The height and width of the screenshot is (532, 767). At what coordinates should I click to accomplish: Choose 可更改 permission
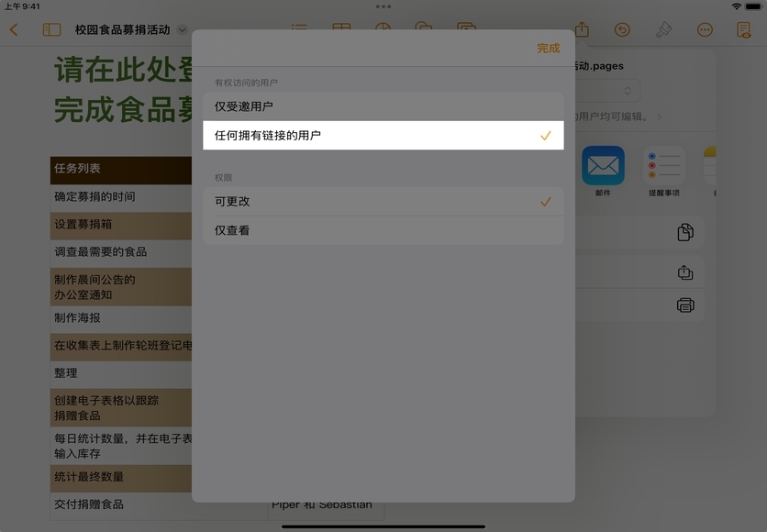point(383,202)
